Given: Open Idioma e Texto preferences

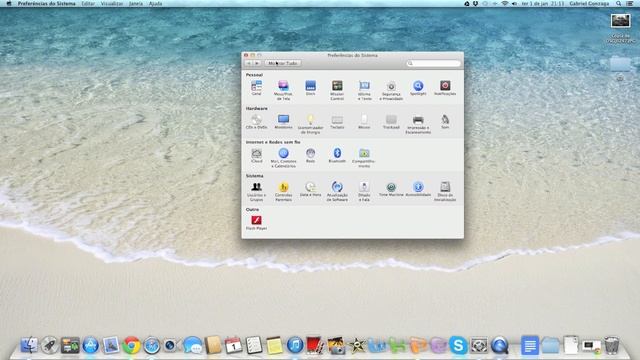Looking at the screenshot, I should 364,90.
